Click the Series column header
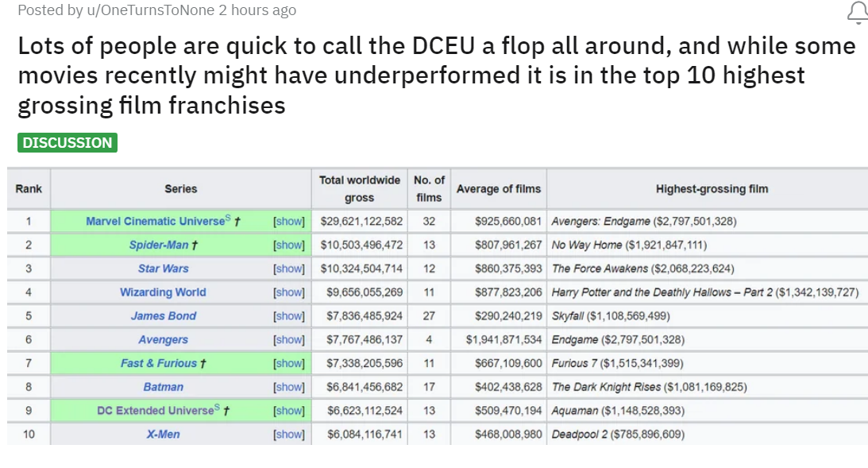Image resolution: width=868 pixels, height=468 pixels. point(180,188)
